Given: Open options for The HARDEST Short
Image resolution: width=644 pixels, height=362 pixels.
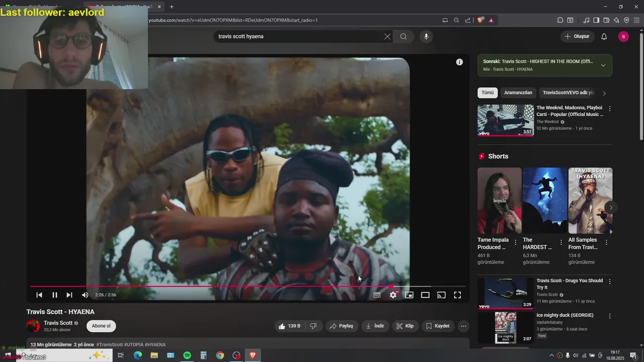Looking at the screenshot, I should tap(561, 242).
